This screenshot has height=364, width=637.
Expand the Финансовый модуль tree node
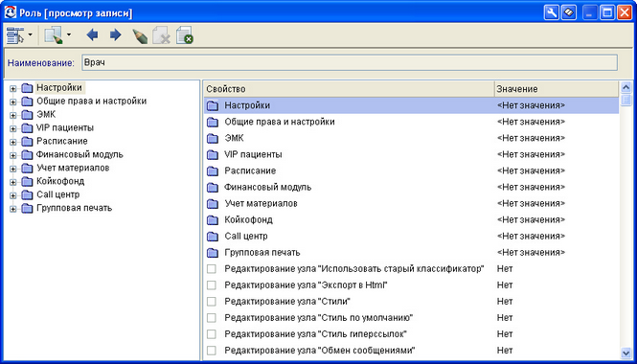click(x=13, y=155)
